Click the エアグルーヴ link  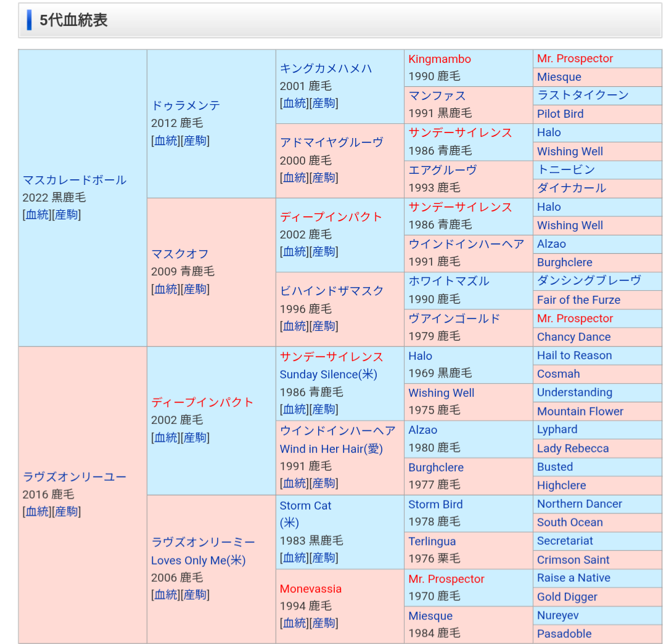(443, 170)
